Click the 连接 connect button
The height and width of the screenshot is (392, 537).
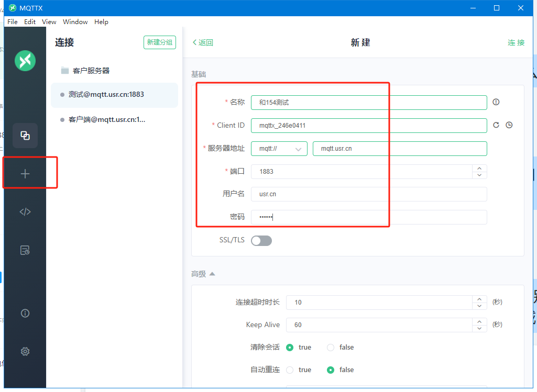coord(516,42)
